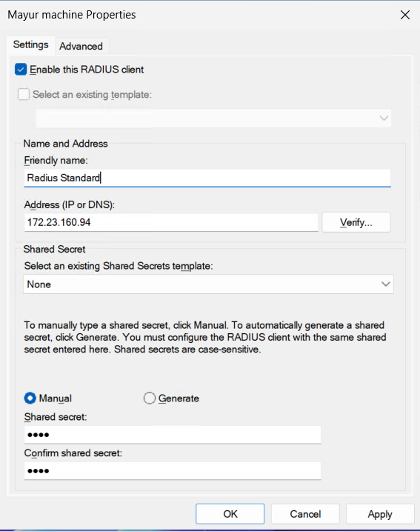Click the Shared secret password field
The height and width of the screenshot is (531, 420).
point(173,435)
